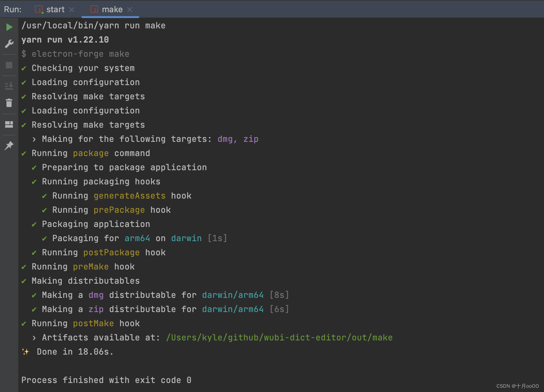Open the artifacts path /Users/kyle/github/wubi-dict-editor/out/make
Viewport: 544px width, 392px height.
click(279, 338)
